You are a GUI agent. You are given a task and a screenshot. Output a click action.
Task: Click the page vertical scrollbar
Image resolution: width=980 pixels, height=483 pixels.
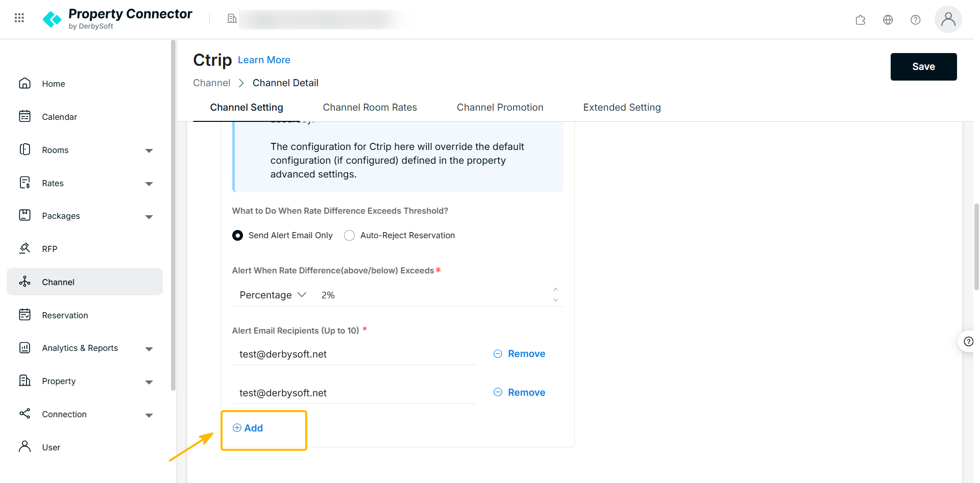click(976, 247)
